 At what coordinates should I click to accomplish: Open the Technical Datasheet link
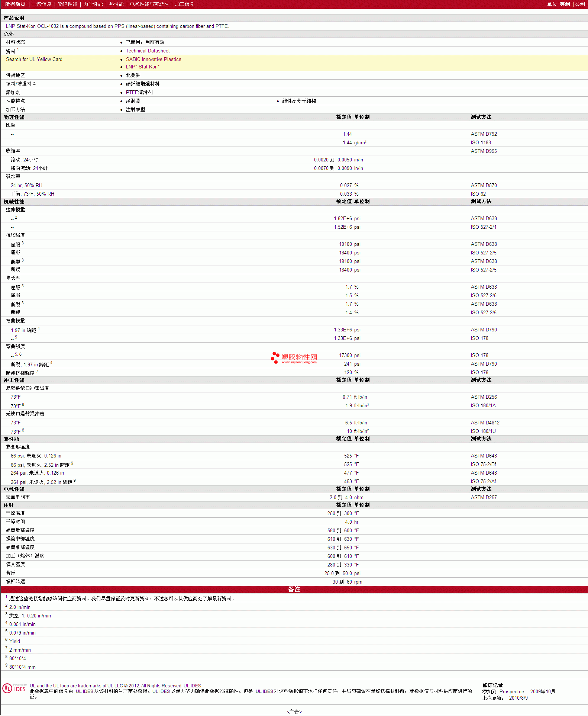(x=148, y=51)
